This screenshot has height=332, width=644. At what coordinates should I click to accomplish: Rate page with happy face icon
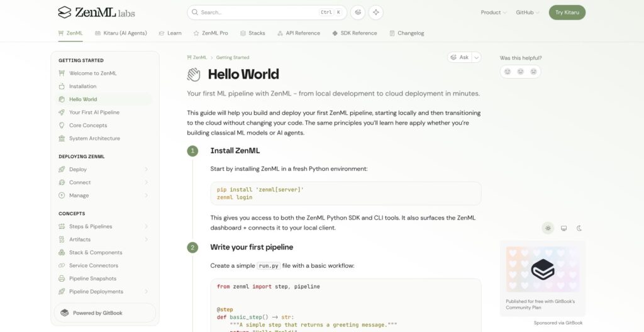[508, 72]
